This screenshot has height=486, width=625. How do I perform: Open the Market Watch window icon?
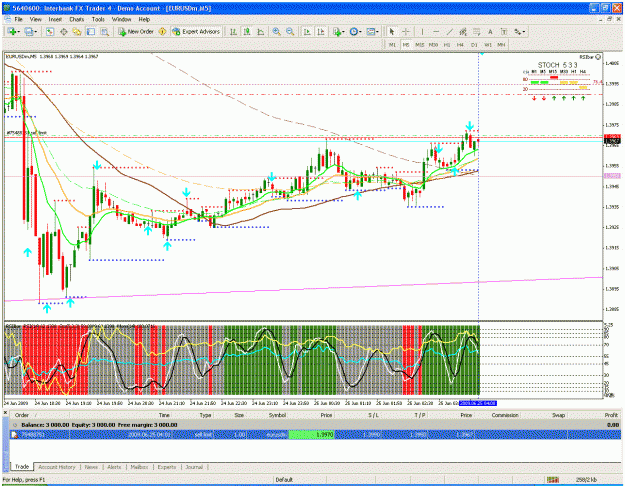click(x=50, y=31)
